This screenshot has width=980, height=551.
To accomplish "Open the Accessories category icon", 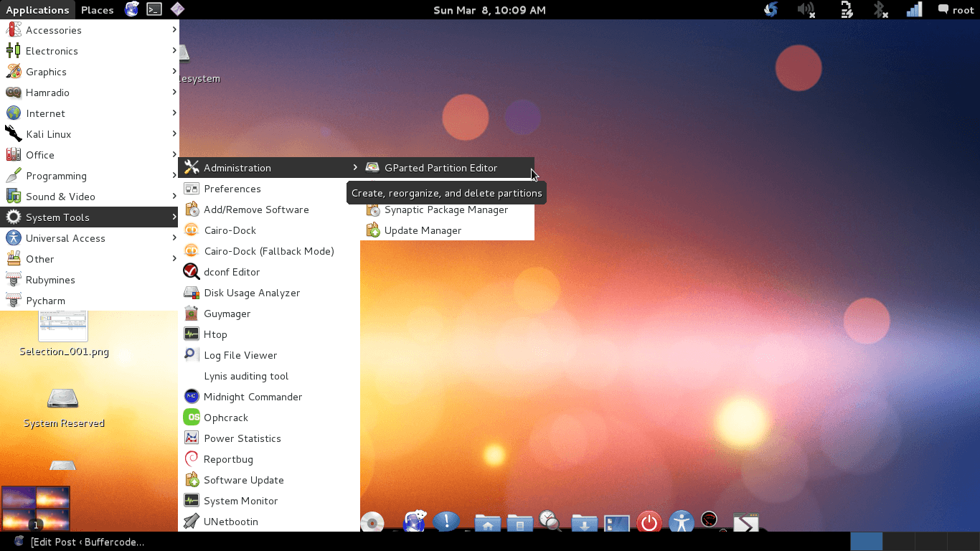I will [14, 30].
